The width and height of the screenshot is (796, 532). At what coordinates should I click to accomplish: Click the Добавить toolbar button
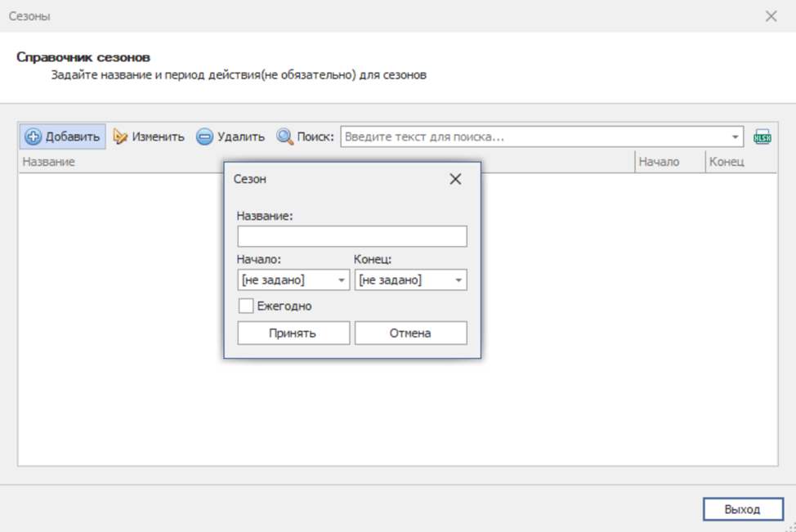coord(63,136)
